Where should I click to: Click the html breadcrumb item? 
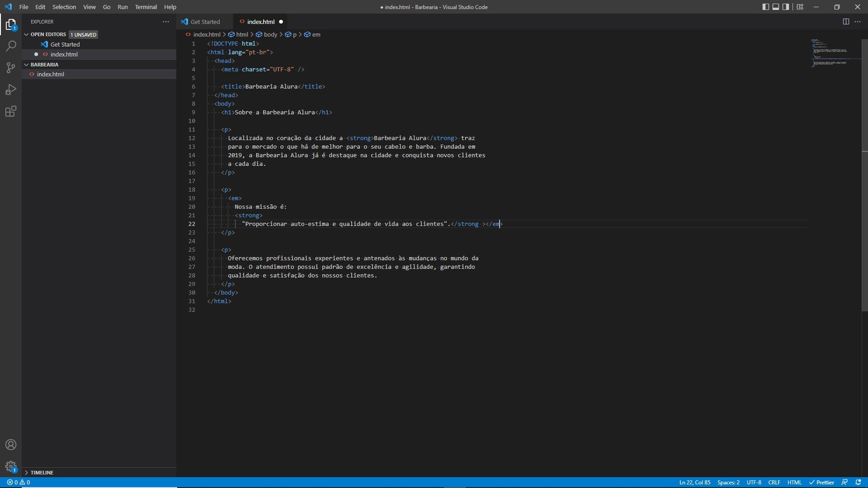tap(238, 34)
